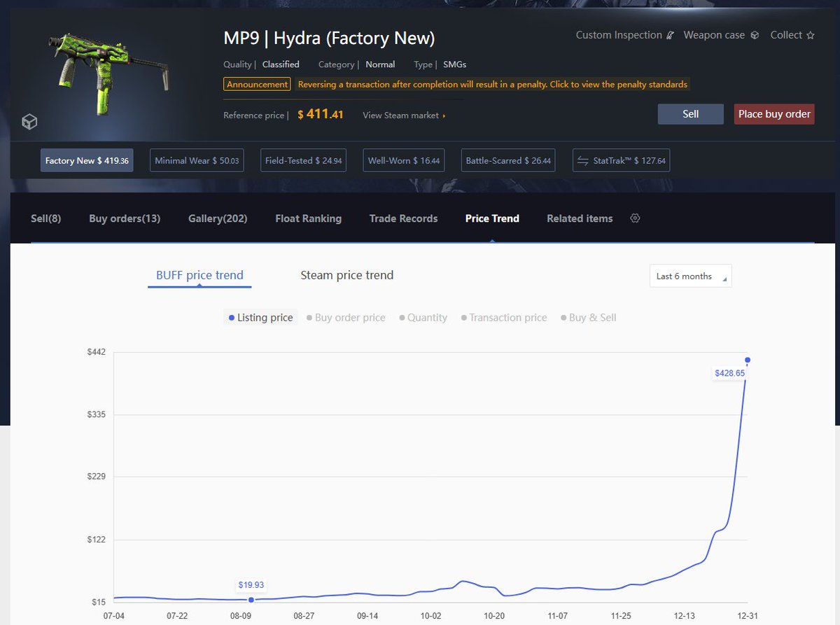Open the penalty standards announcement text
The image size is (840, 625).
pyautogui.click(x=493, y=84)
